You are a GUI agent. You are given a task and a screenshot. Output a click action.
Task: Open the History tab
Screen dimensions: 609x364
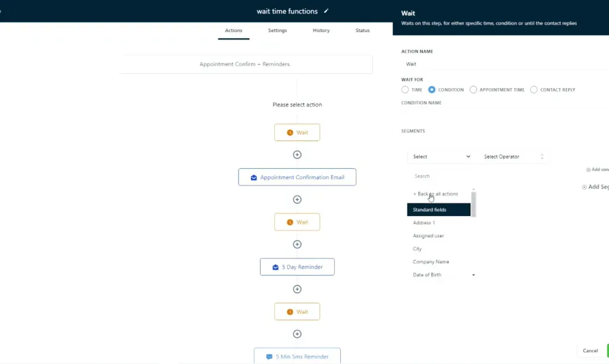click(x=321, y=30)
